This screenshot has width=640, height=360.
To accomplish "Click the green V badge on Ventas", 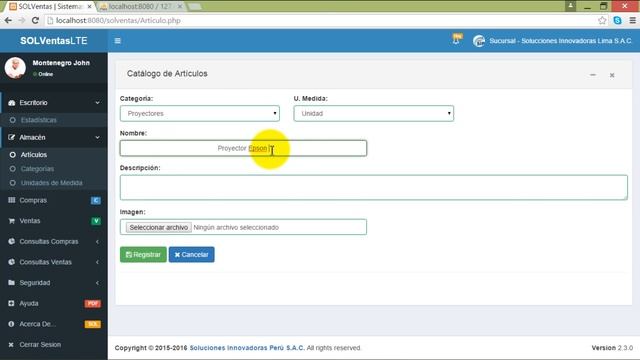I will coord(96,221).
